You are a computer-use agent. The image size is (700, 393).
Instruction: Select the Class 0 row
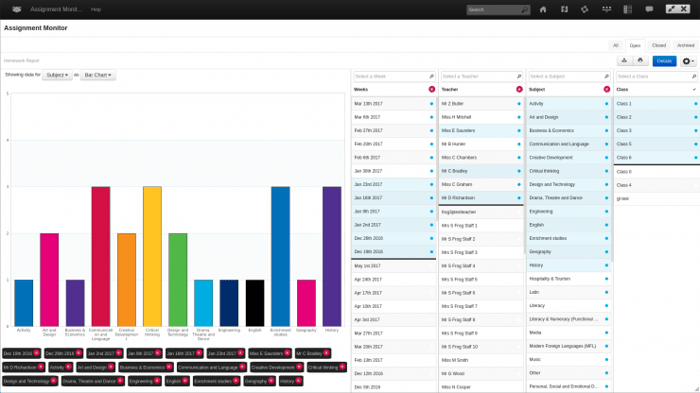coord(657,171)
